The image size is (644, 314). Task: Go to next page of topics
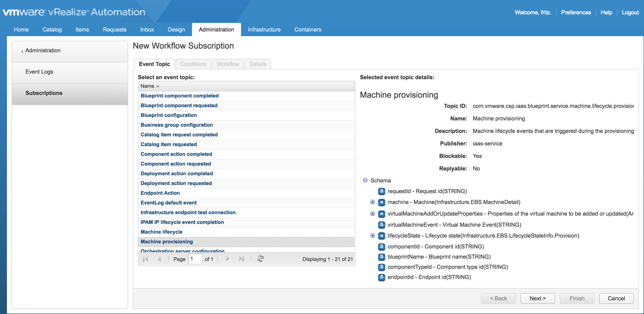point(227,259)
